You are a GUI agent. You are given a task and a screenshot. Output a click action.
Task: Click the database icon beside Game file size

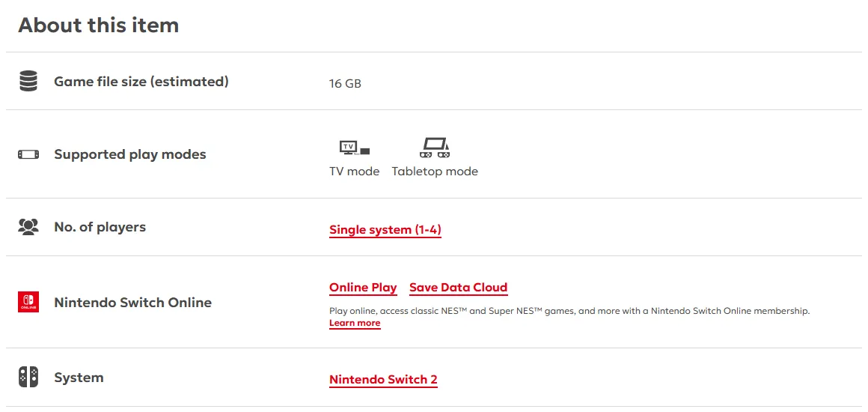28,82
